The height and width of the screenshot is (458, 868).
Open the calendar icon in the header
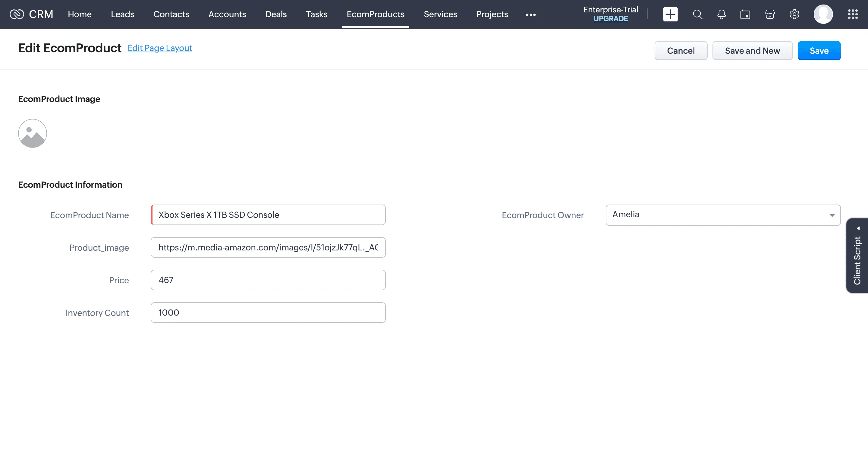(745, 14)
